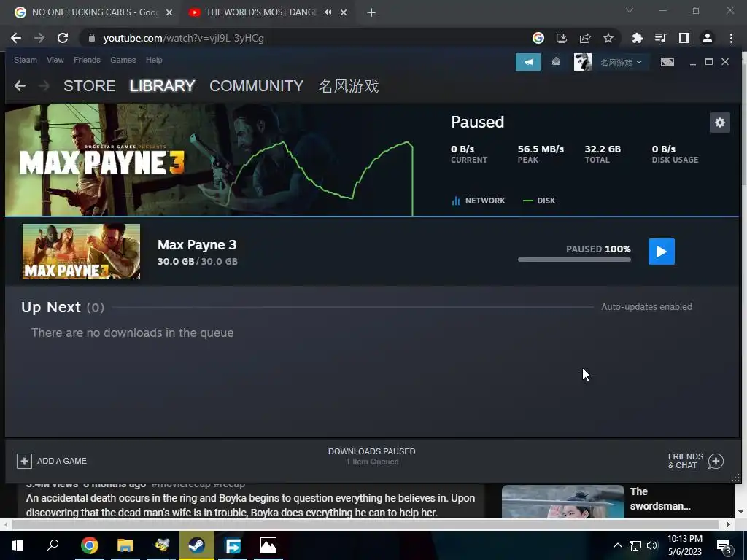
Task: Click the ADD A GAME plus icon
Action: pos(24,461)
